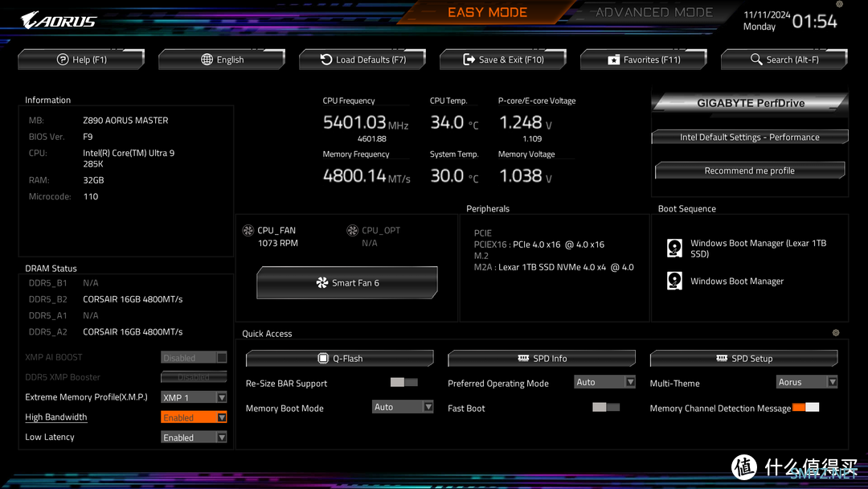This screenshot has width=868, height=489.
Task: Open the SPD Info button
Action: tap(542, 358)
